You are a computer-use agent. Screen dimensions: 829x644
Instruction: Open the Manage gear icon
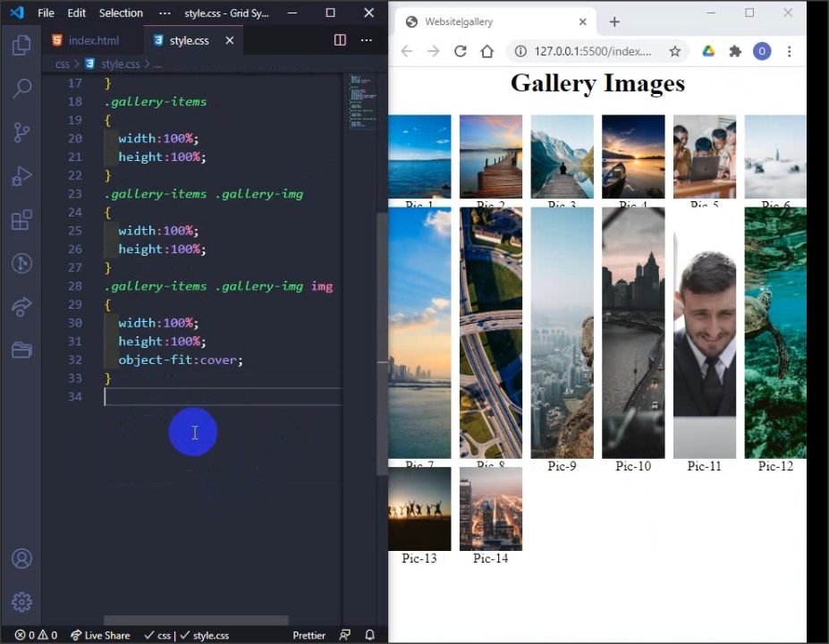tap(21, 602)
